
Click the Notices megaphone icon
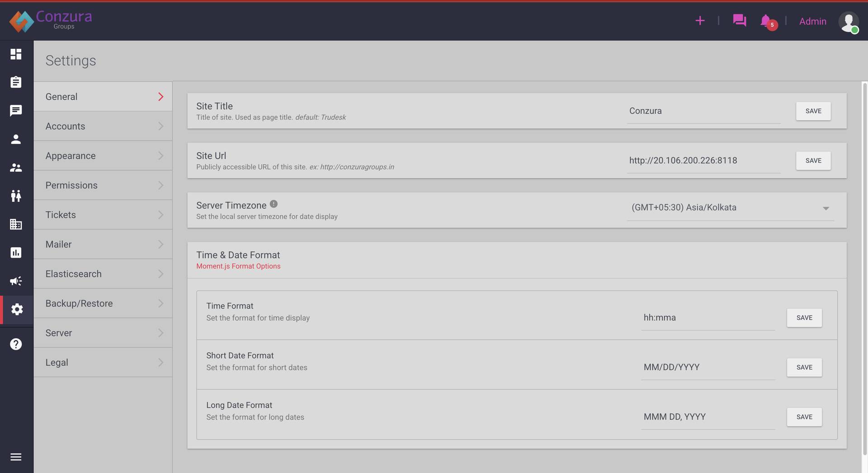click(x=16, y=281)
